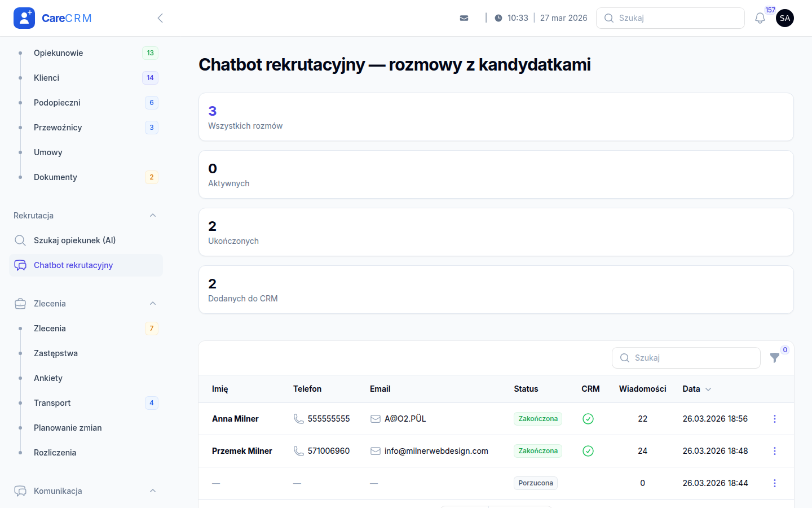Viewport: 812px width, 508px height.
Task: Open the Dokumenty page
Action: pyautogui.click(x=55, y=177)
